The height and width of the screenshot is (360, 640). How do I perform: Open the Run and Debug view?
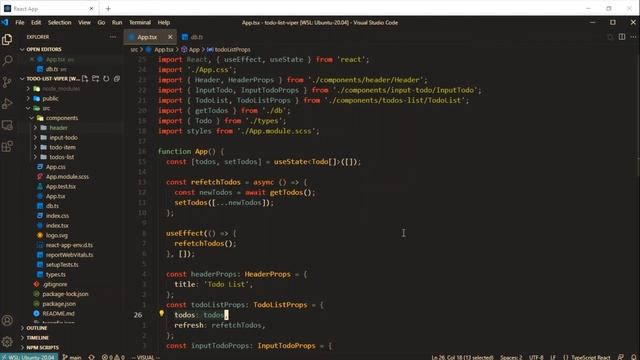pyautogui.click(x=7, y=104)
